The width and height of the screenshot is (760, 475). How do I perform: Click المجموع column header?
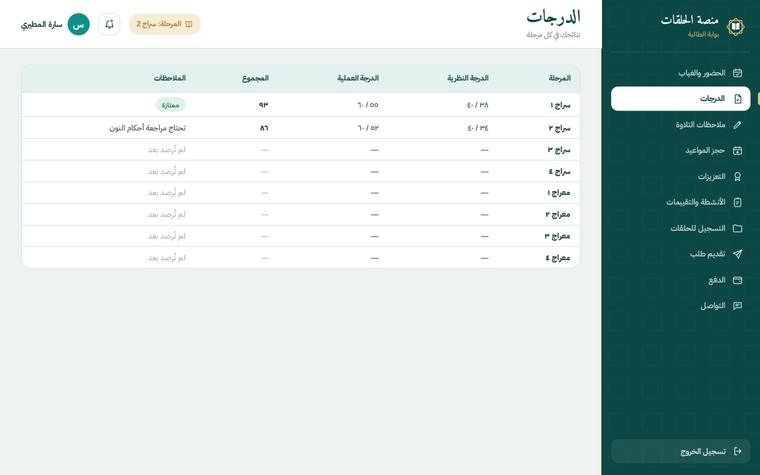point(255,78)
